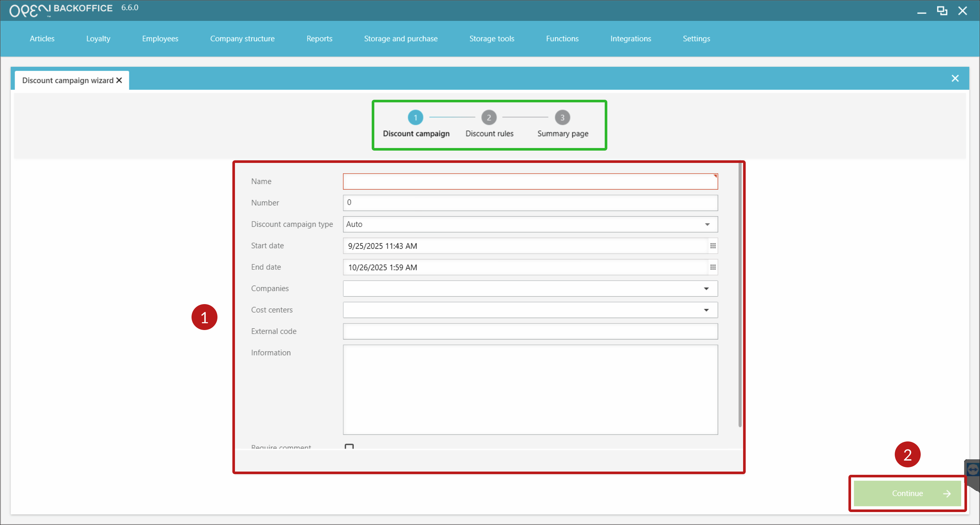This screenshot has width=980, height=525.
Task: Click step 1 Discount campaign circle
Action: tap(415, 118)
